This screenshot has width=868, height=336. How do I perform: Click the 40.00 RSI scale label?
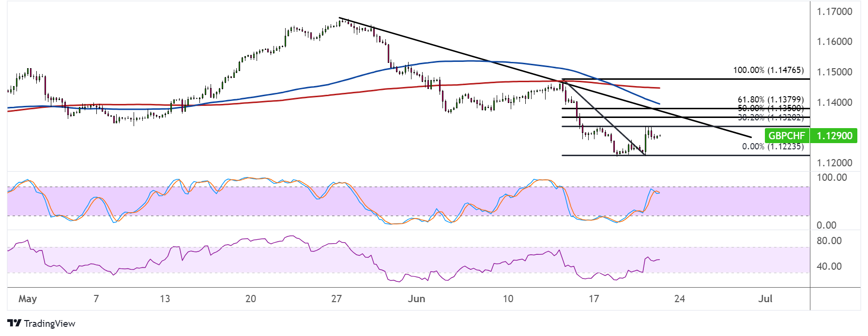pyautogui.click(x=829, y=266)
